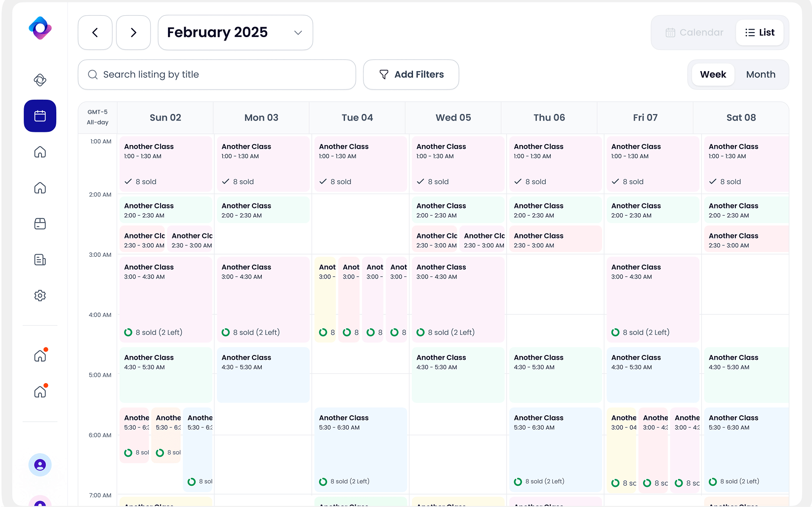Screen dimensions: 812x507
Task: Click the filter funnel icon in Add Filters
Action: 384,75
